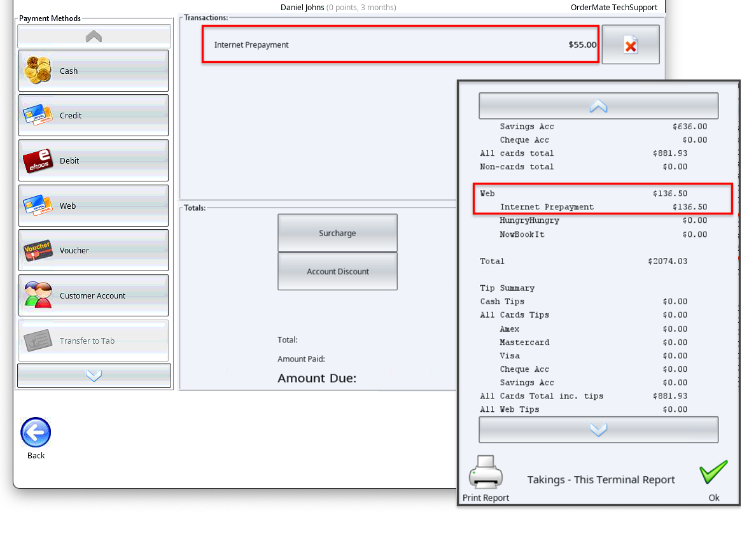Click the Internet Prepayment $136.50 report line

[603, 207]
